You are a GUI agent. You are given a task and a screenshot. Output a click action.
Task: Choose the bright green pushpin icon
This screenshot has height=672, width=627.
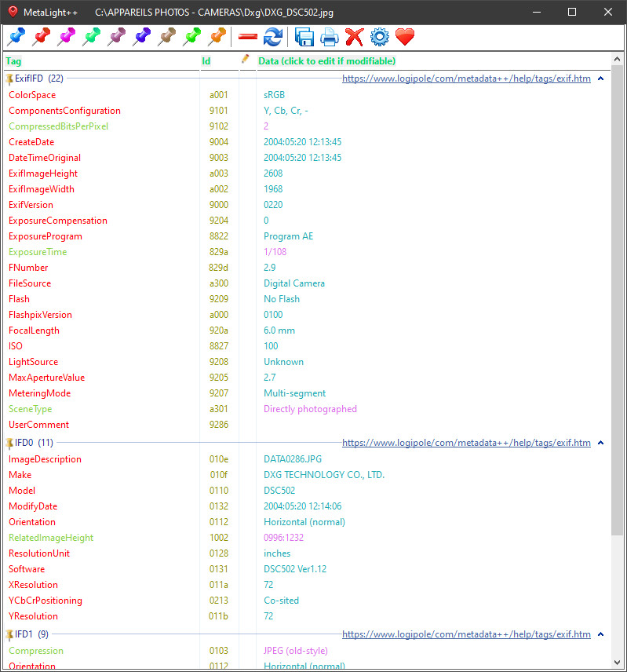191,37
